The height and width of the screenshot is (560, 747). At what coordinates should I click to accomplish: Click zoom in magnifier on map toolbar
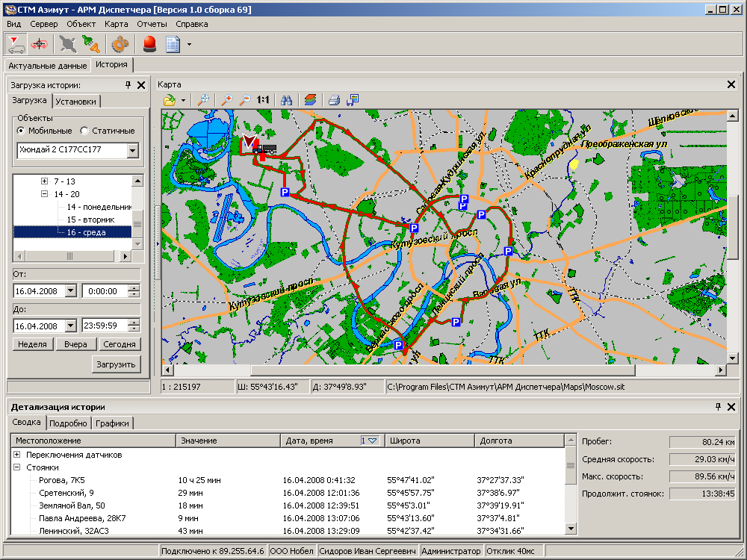pyautogui.click(x=226, y=99)
